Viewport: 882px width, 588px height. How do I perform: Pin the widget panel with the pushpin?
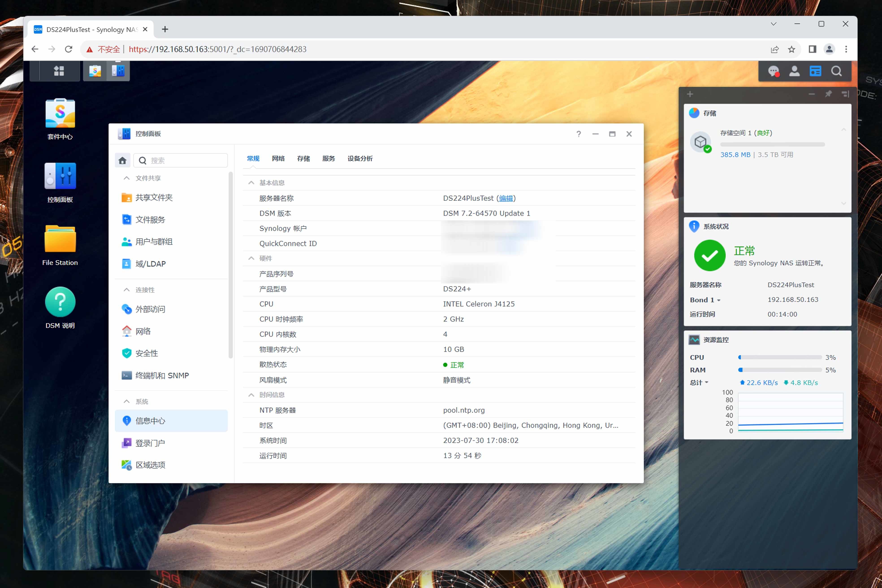click(828, 94)
